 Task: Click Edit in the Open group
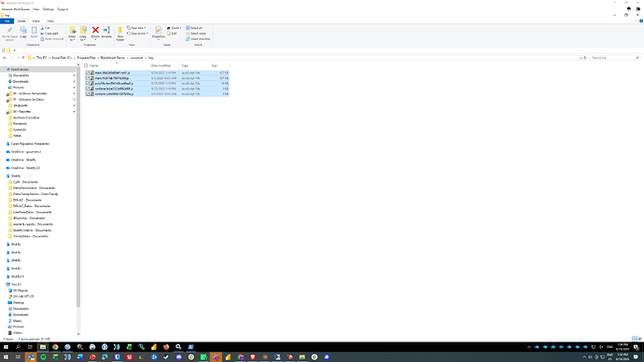pos(172,34)
